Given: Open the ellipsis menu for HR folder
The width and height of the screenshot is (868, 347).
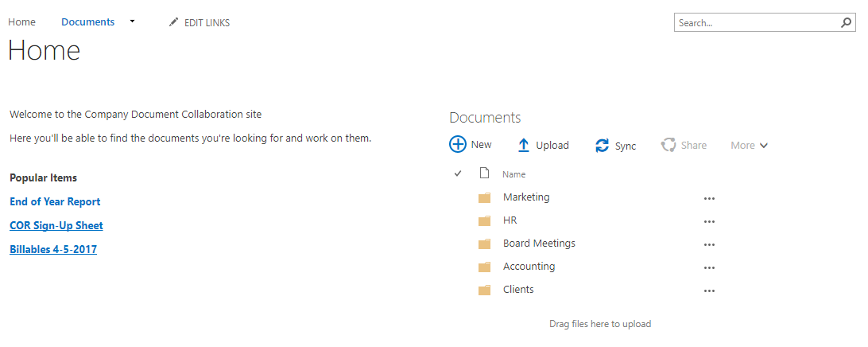Looking at the screenshot, I should (709, 221).
